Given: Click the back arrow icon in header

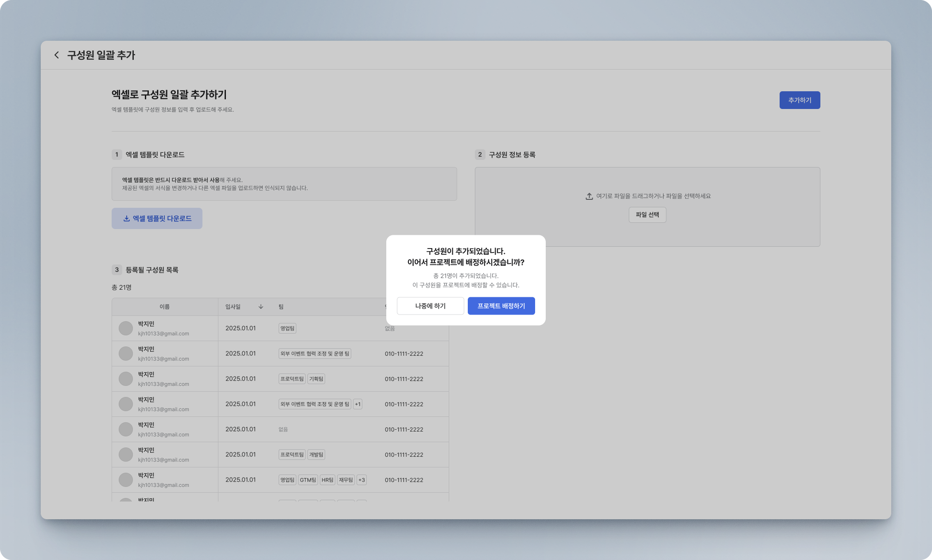Looking at the screenshot, I should click(x=56, y=55).
